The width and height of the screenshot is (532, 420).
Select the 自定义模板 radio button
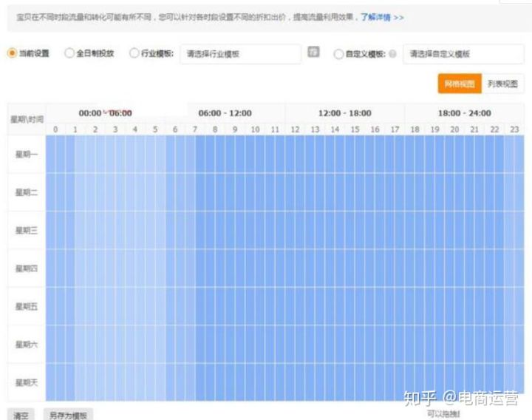click(338, 54)
